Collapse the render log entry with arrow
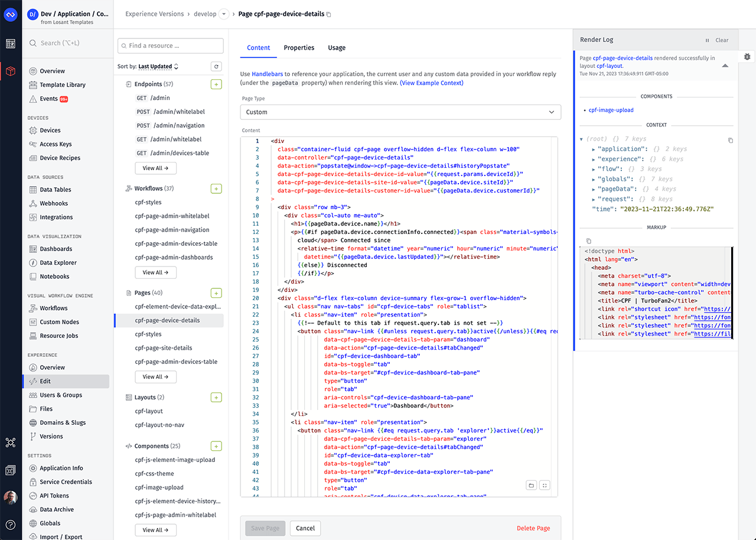Viewport: 756px width, 540px height. [x=725, y=66]
